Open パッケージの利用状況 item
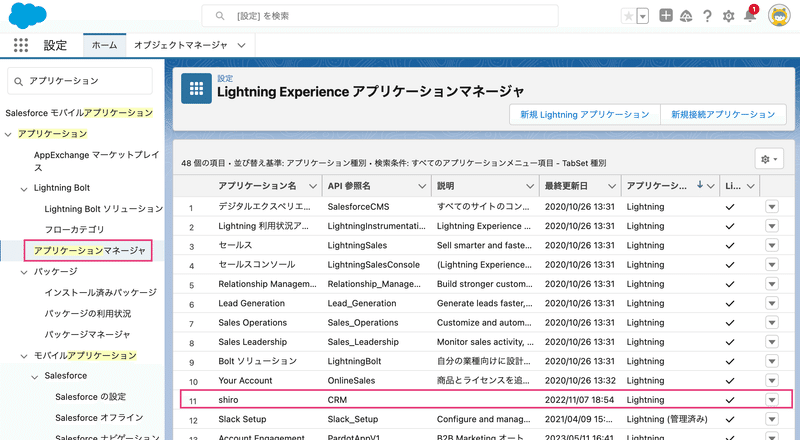 coord(88,313)
